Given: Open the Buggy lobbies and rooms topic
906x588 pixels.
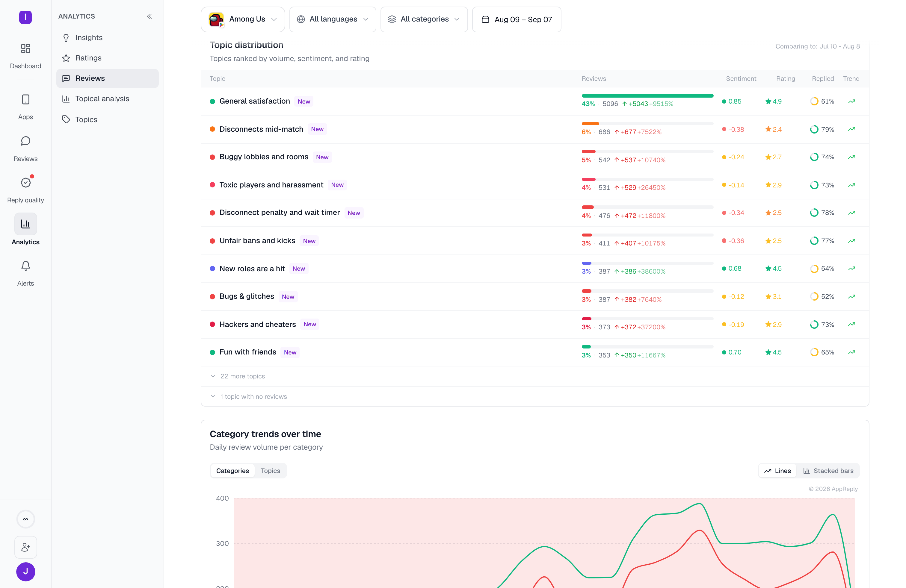Looking at the screenshot, I should [264, 157].
